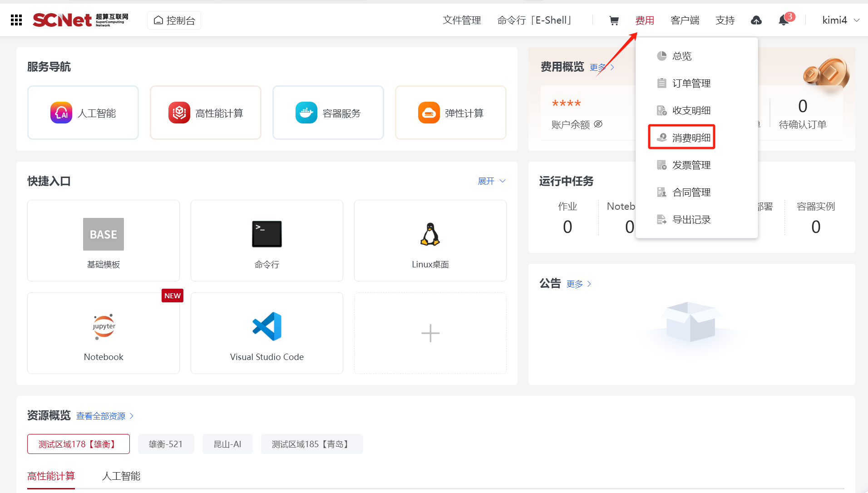Expand the kimi4 user dropdown
The width and height of the screenshot is (868, 493).
click(840, 20)
